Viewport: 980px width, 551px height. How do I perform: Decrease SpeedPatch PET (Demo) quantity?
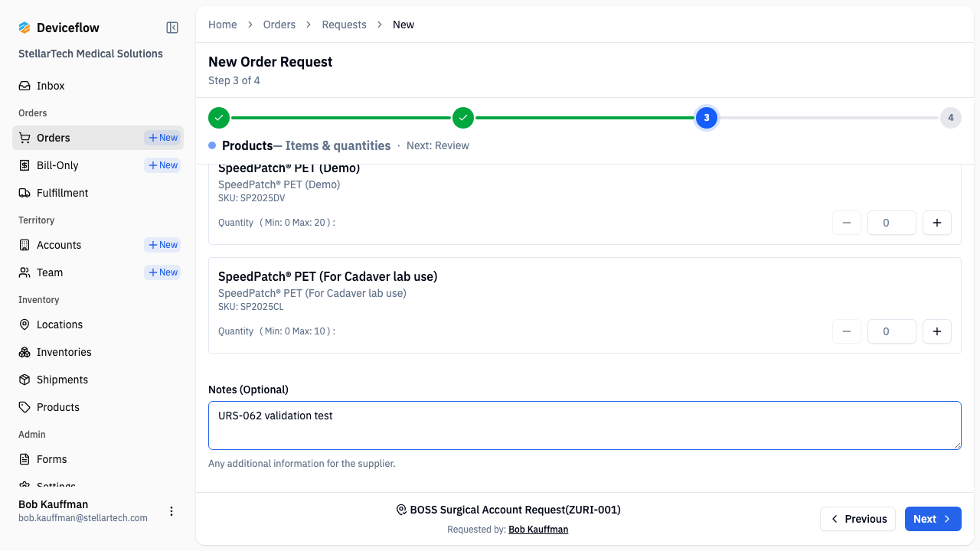pos(847,223)
